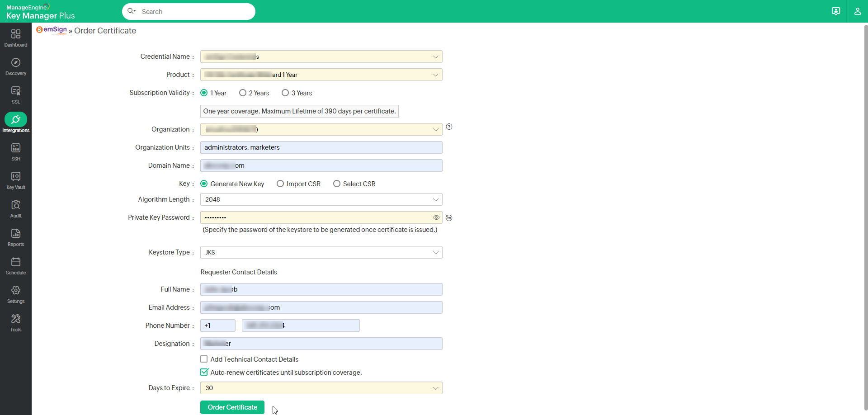Screen dimensions: 868x415
Task: Click the 'Requester Contact Details' heading
Action: [x=239, y=272]
